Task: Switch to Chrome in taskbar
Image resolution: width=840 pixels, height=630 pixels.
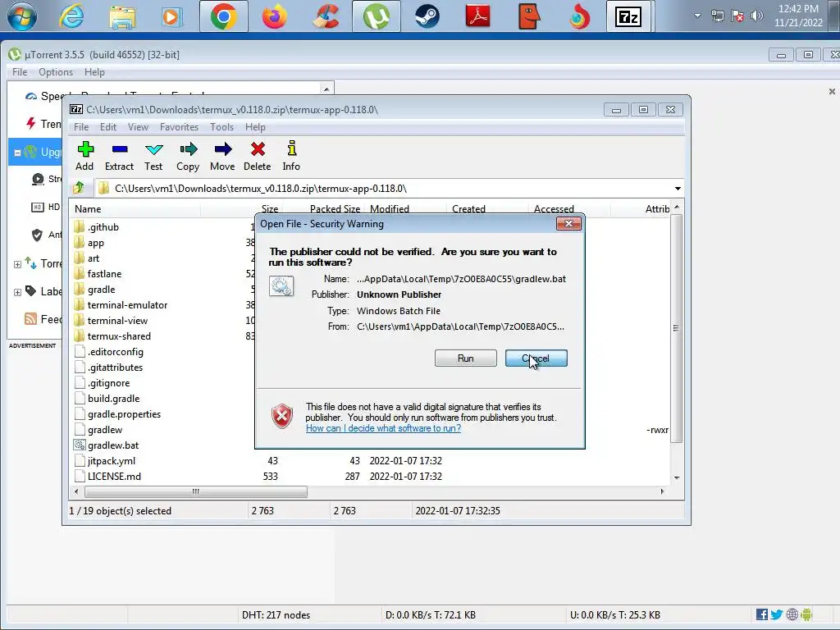Action: [224, 16]
